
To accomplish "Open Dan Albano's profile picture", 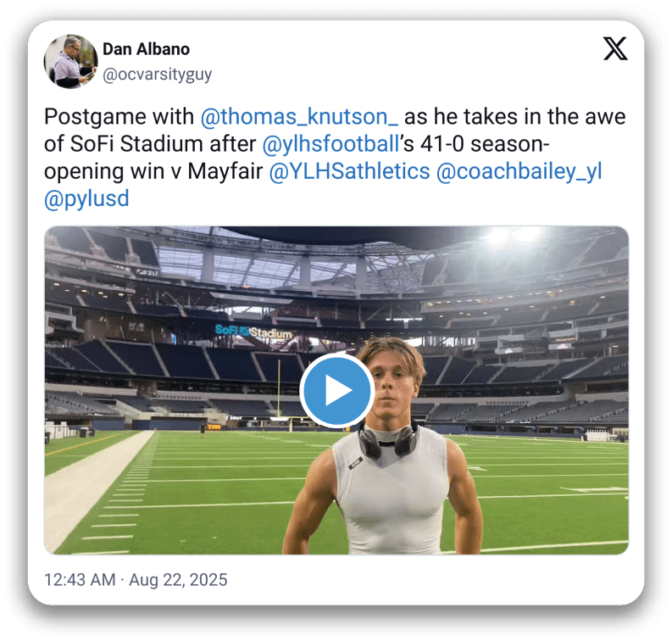I will (x=71, y=62).
